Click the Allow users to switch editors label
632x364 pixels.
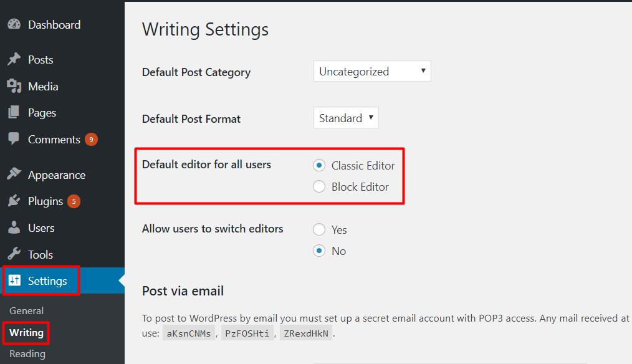coord(213,229)
